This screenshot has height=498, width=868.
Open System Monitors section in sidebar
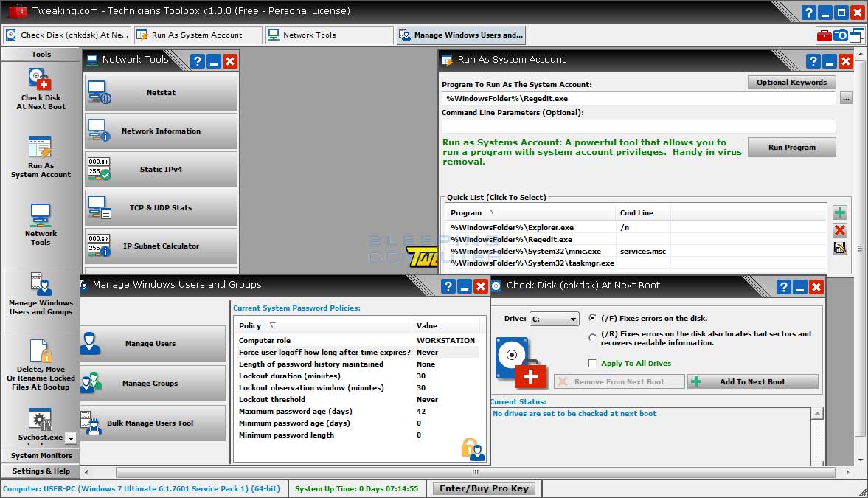tap(41, 455)
